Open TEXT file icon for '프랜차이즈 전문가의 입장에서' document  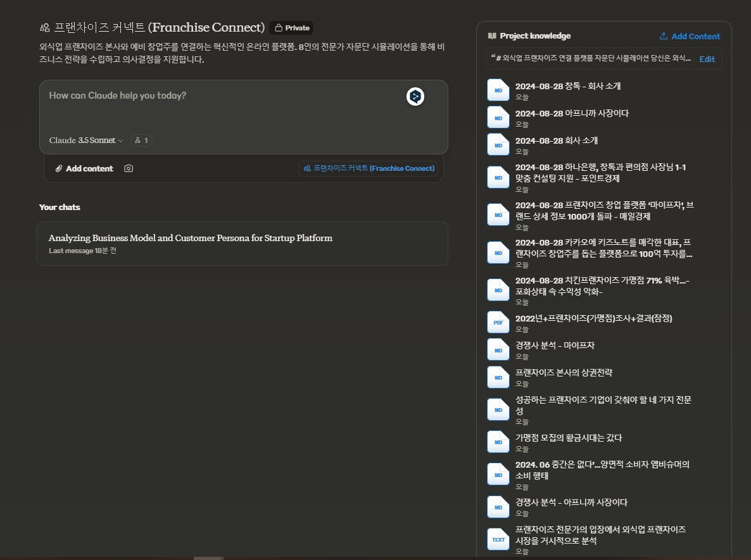click(498, 539)
